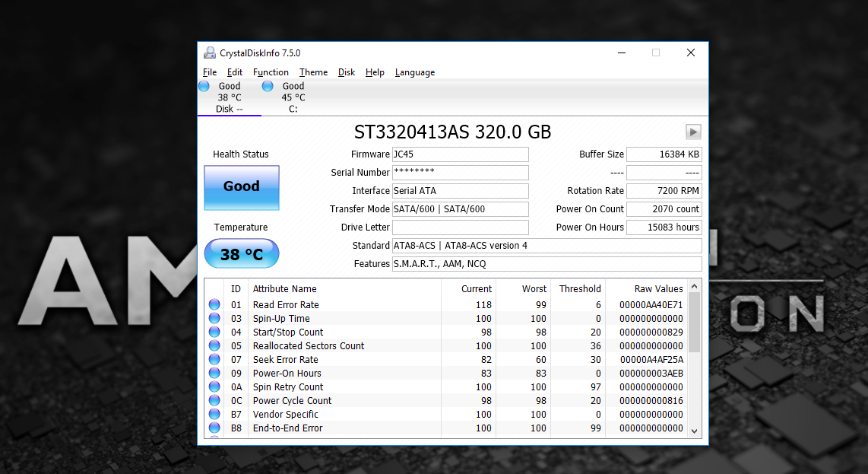The image size is (868, 474).
Task: Select the Spin Retry Count attribute name
Action: coord(288,387)
